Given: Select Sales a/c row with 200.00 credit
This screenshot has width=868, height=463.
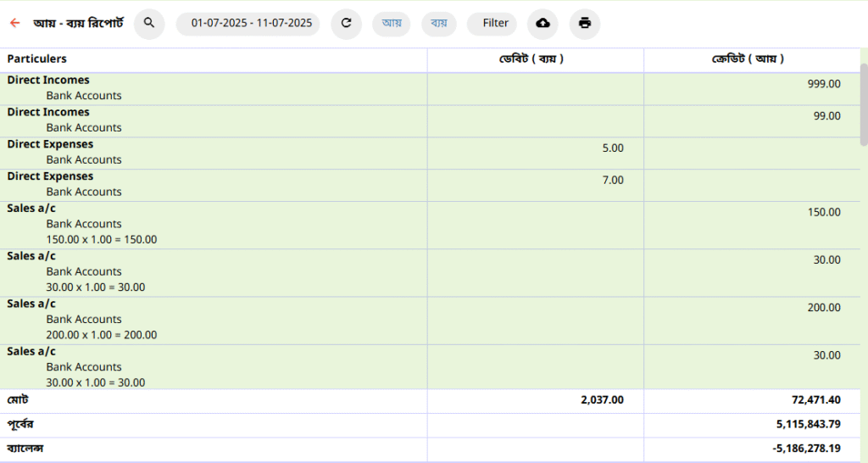Looking at the screenshot, I should click(430, 321).
